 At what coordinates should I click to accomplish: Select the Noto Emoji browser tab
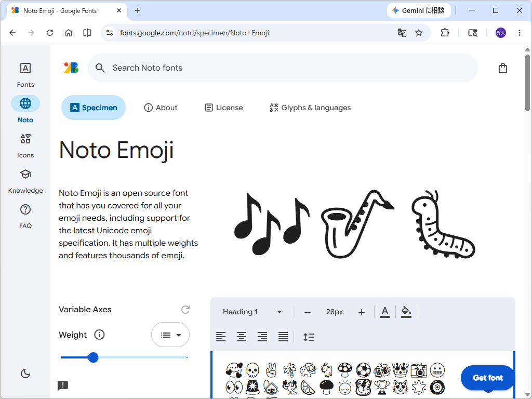click(x=67, y=10)
